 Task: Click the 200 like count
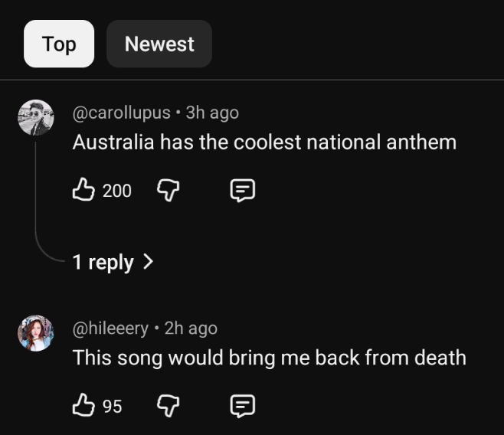coord(117,191)
